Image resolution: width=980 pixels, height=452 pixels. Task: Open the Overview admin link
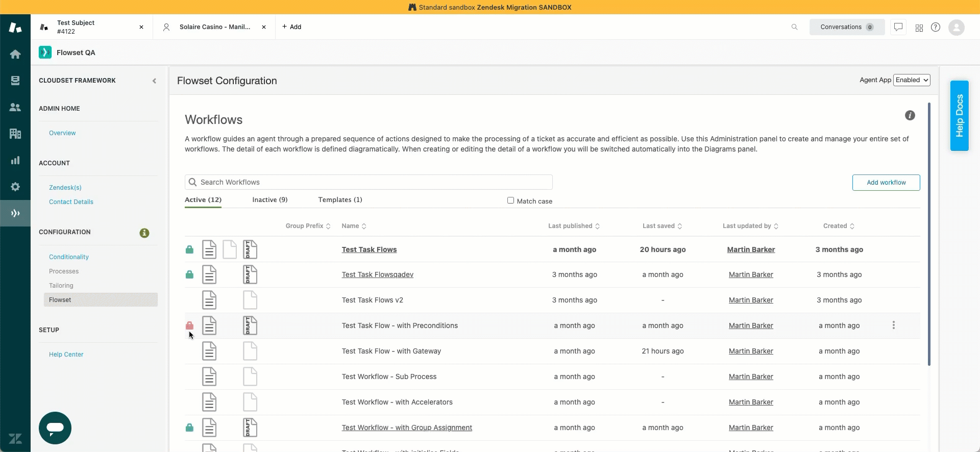coord(62,133)
